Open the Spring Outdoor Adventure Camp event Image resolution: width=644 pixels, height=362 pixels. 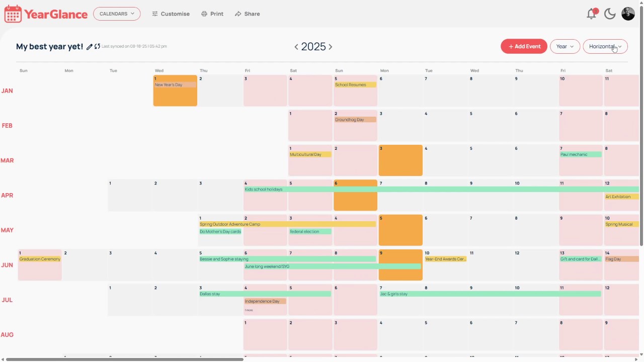pyautogui.click(x=287, y=224)
